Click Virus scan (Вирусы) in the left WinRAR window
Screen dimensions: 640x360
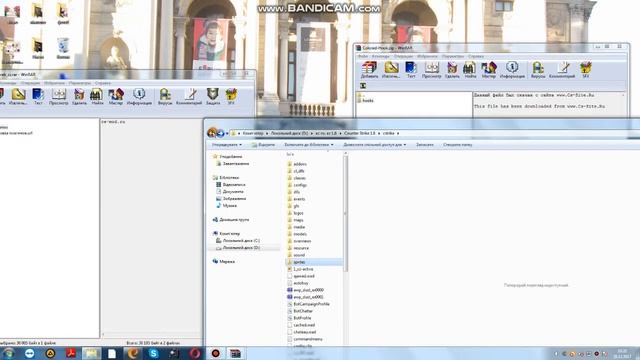pyautogui.click(x=165, y=97)
